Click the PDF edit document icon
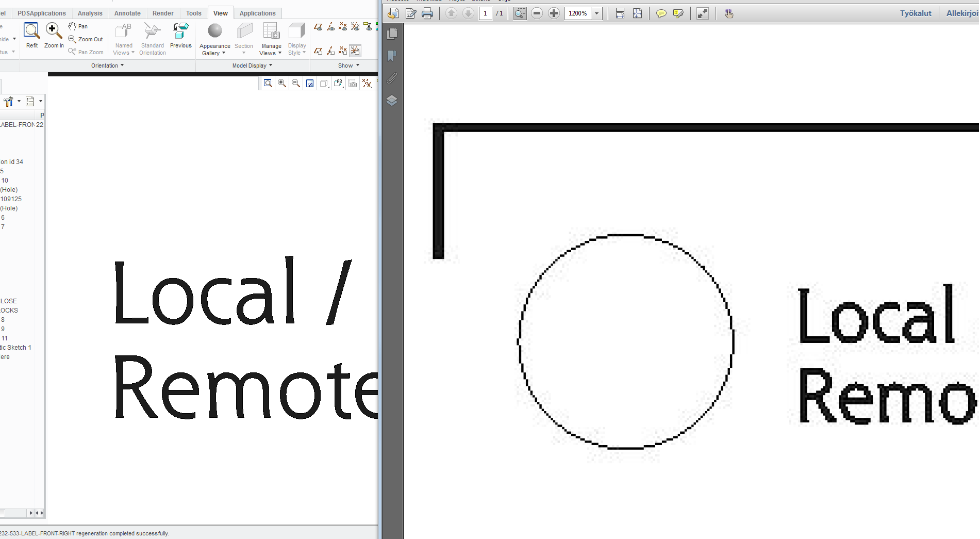 pyautogui.click(x=411, y=13)
